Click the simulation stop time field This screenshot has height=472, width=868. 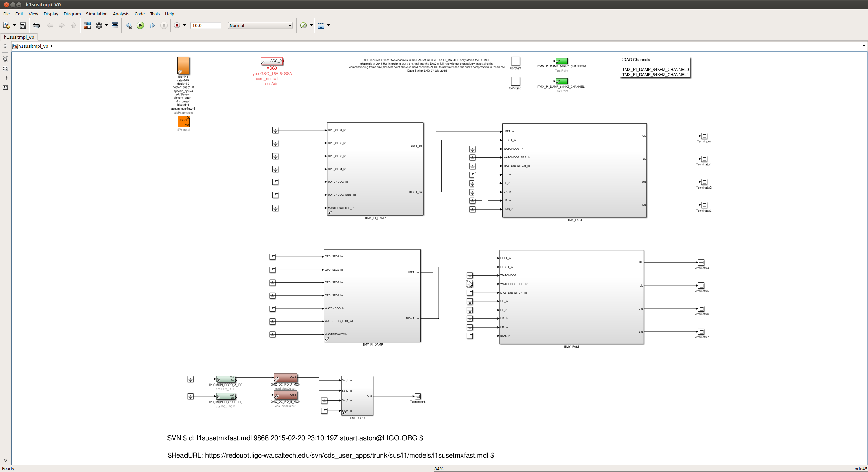click(206, 25)
